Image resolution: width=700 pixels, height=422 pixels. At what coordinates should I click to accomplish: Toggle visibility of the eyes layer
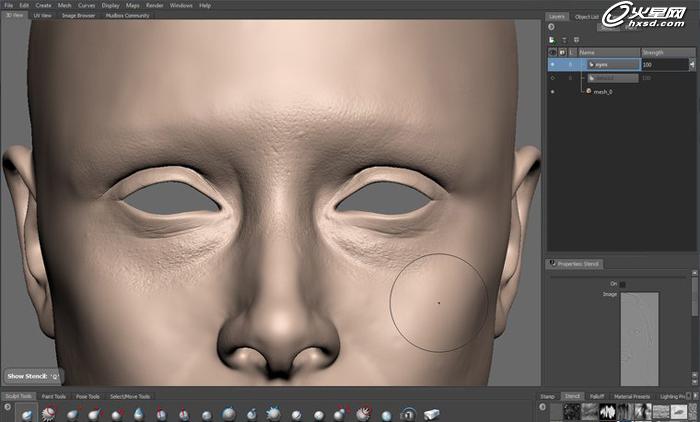[x=552, y=64]
